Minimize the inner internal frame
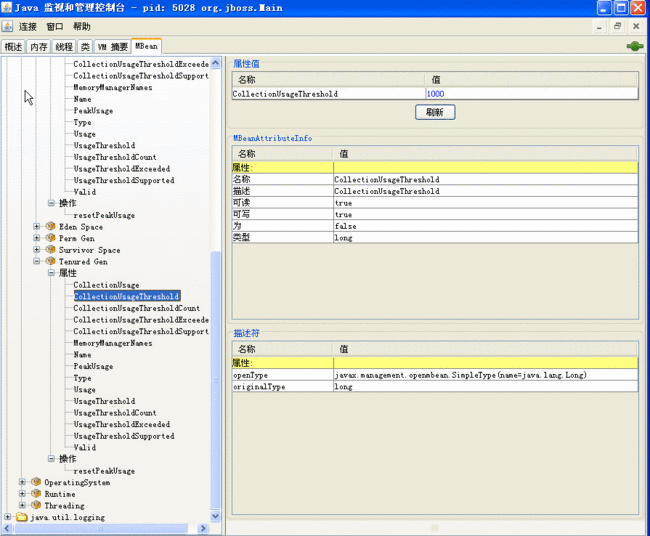 [x=599, y=26]
